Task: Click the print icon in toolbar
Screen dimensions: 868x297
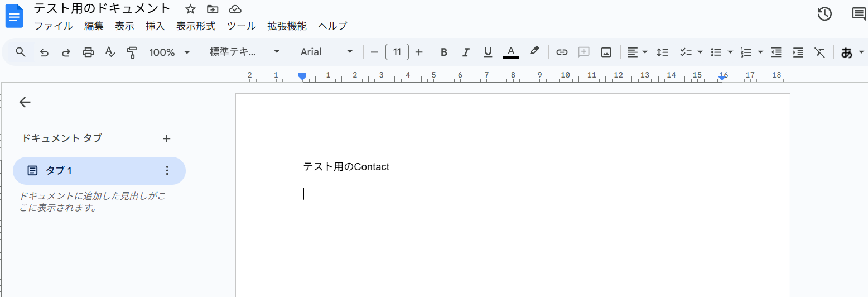Action: pyautogui.click(x=88, y=52)
